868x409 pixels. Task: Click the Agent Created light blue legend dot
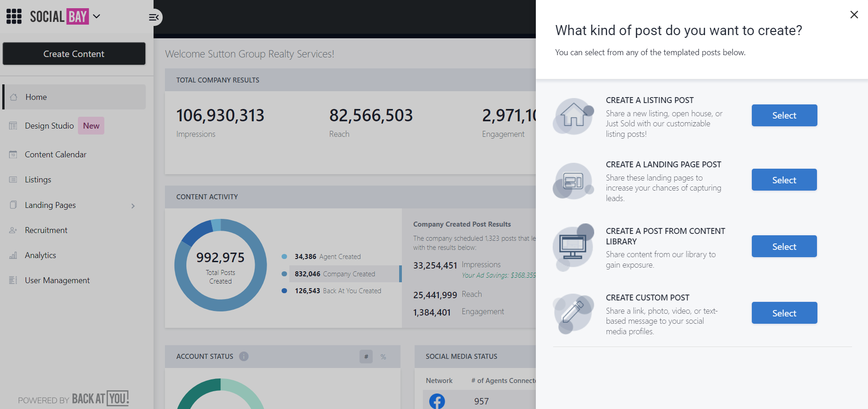coord(284,257)
